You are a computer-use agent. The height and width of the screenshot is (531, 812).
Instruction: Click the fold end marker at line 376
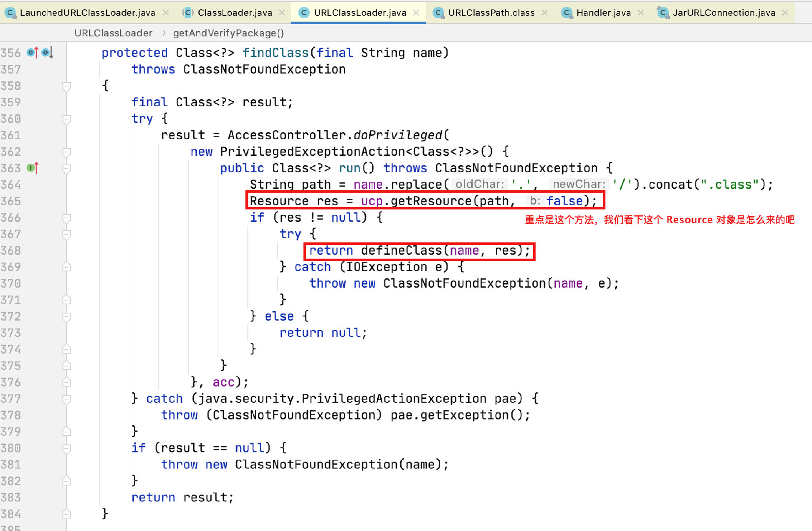pyautogui.click(x=66, y=383)
